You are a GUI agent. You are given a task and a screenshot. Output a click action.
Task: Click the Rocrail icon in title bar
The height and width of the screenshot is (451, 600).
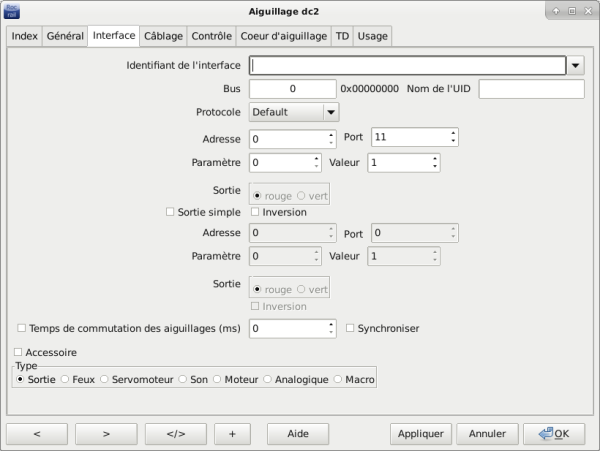pos(11,10)
